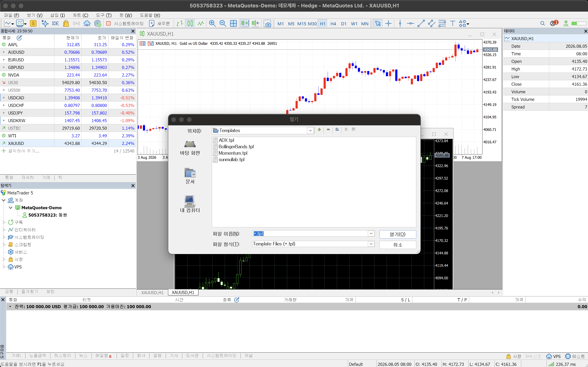
Task: Click the 열기(O) button
Action: point(398,234)
